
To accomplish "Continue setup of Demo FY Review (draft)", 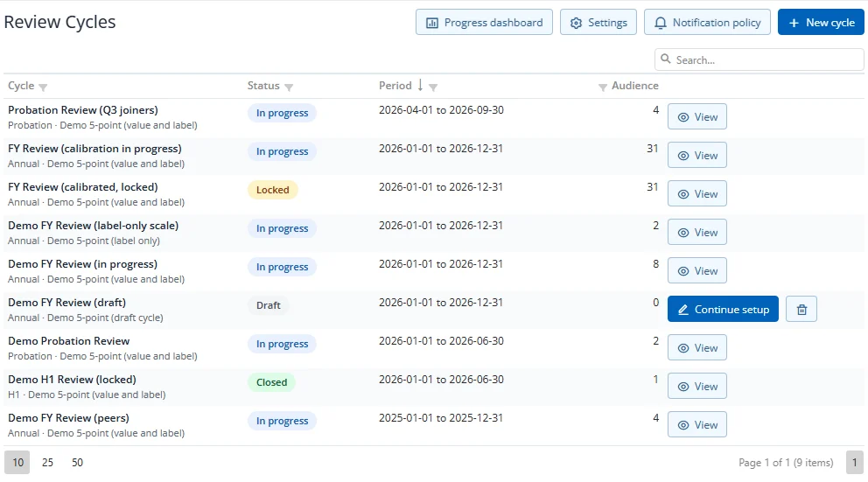I will click(x=723, y=310).
